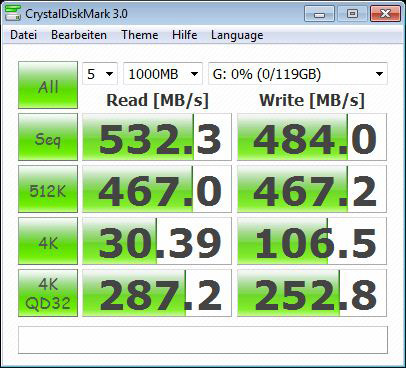
Task: Open the Language menu
Action: [237, 35]
